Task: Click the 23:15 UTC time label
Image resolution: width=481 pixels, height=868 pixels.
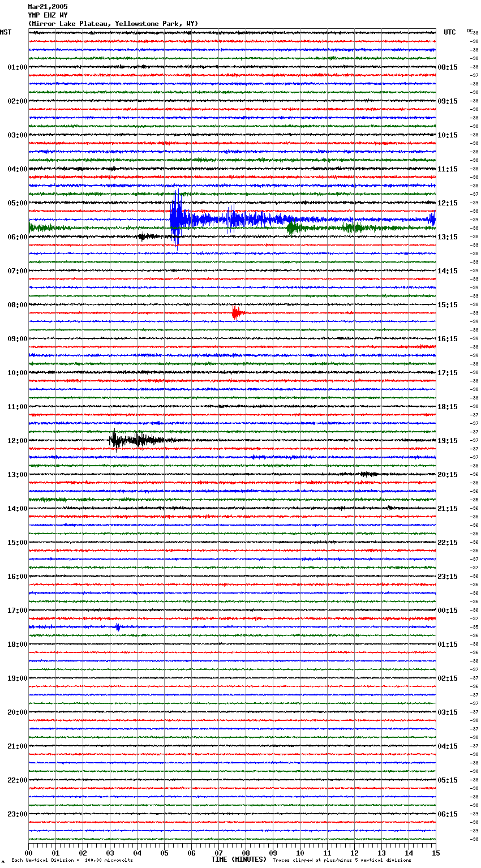Action: coord(448,577)
